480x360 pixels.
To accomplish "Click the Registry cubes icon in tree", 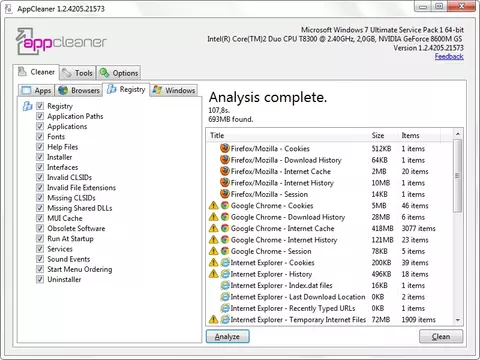I will [x=27, y=106].
